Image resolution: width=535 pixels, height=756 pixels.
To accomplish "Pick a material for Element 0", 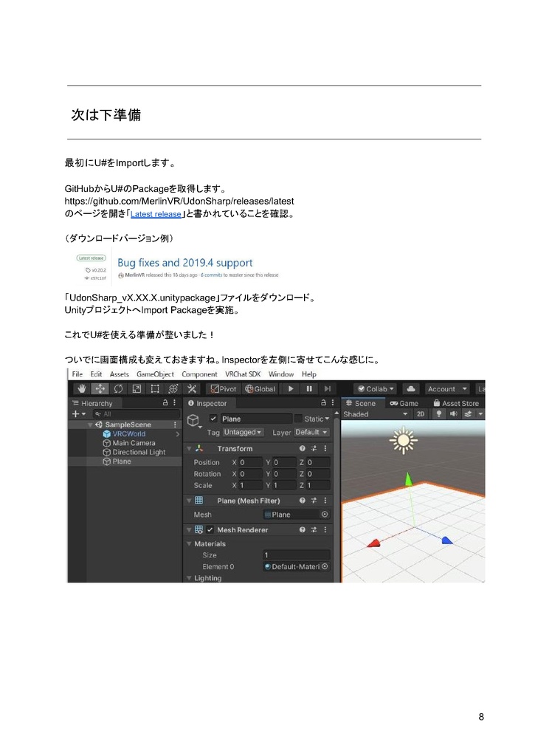I will pos(325,566).
